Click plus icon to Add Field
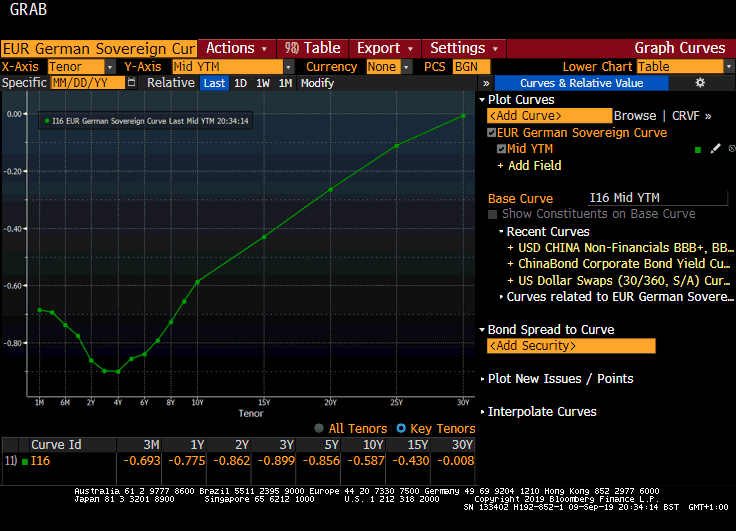Screen dimensions: 736x531 500,166
